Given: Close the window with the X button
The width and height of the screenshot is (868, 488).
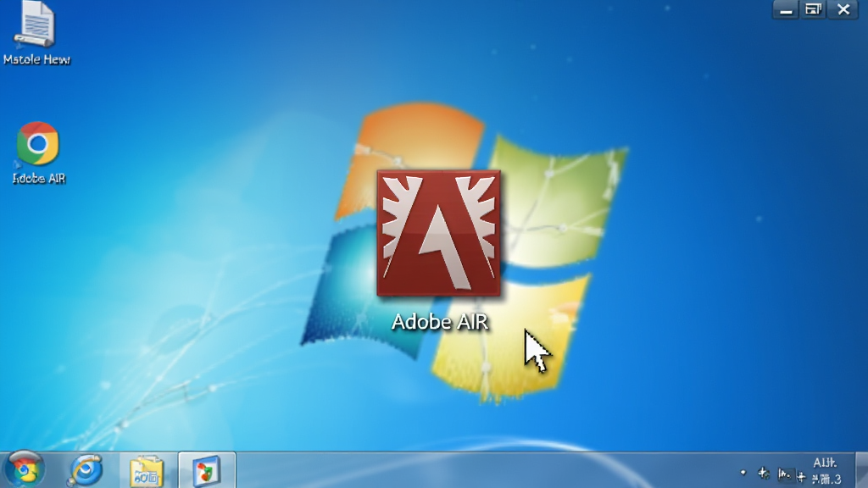Looking at the screenshot, I should (843, 10).
